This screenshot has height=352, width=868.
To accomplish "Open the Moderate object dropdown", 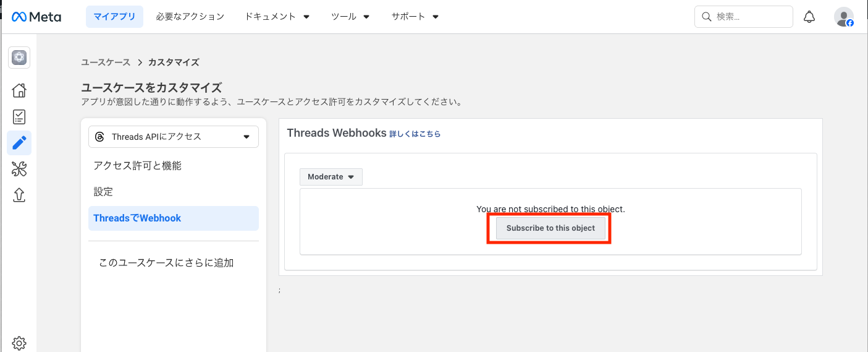I will pos(331,177).
